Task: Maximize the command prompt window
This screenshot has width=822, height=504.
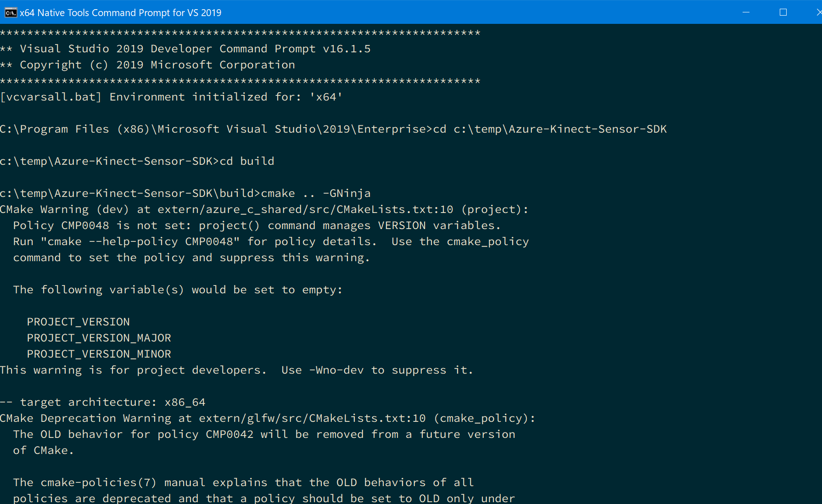Action: 783,12
